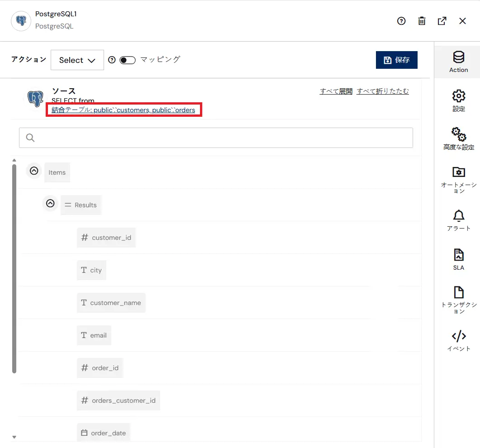This screenshot has height=448, width=480.
Task: Click the scroll up arrow of field tree
Action: [14, 160]
